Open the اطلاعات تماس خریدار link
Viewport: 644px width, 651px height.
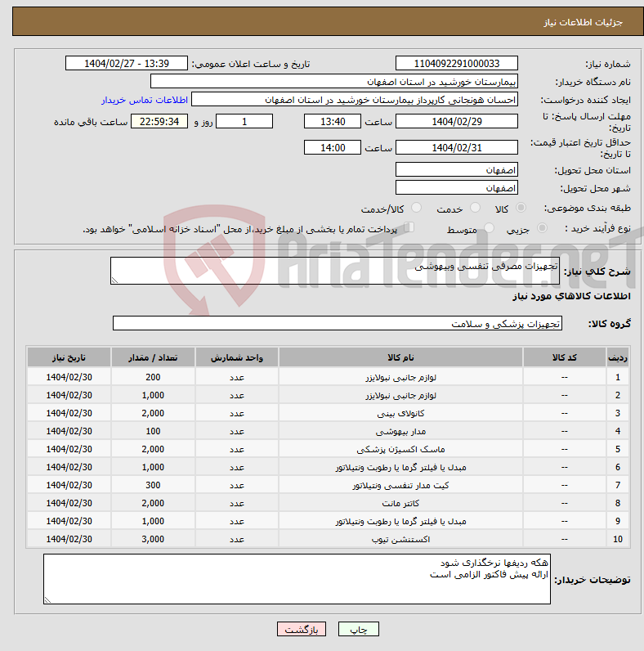(145, 100)
